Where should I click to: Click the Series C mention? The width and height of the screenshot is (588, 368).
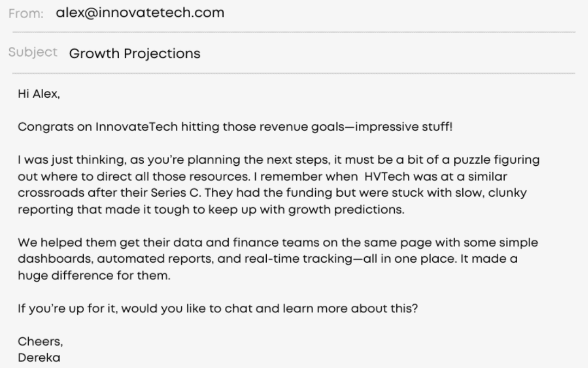click(x=176, y=192)
